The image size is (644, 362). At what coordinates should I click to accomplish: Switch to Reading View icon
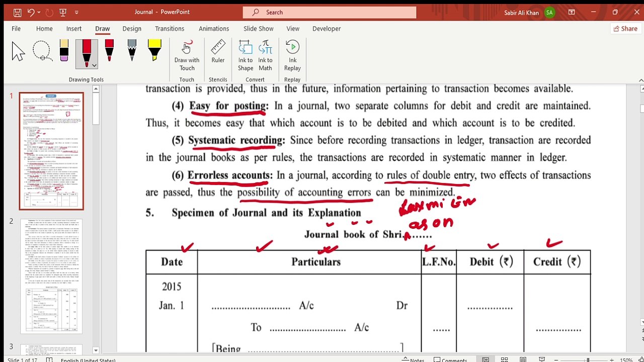click(x=523, y=360)
